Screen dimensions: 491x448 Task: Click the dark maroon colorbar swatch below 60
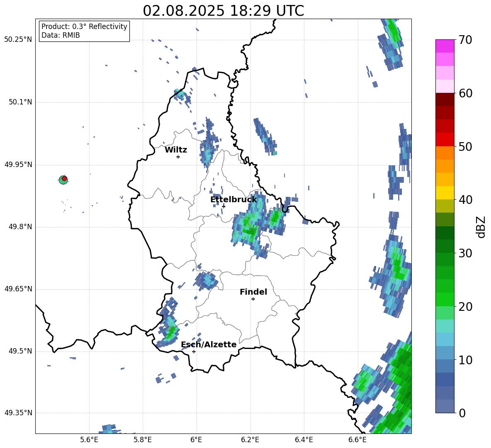(445, 99)
